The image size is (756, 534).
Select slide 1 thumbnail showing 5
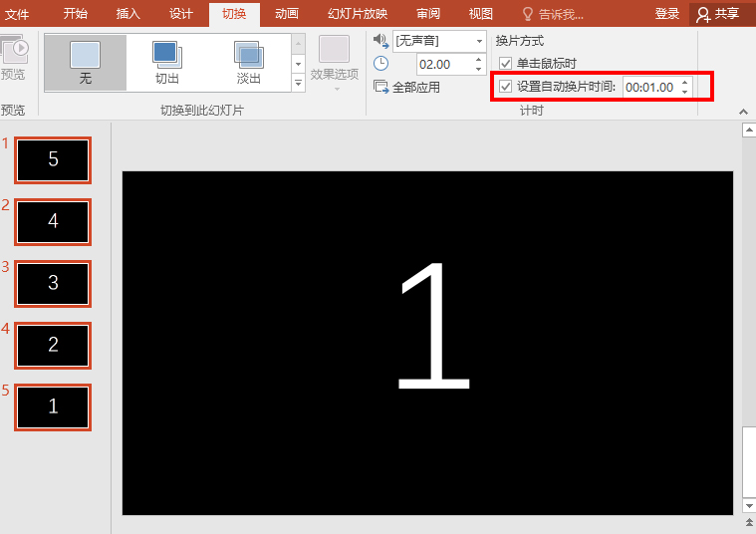[x=53, y=160]
